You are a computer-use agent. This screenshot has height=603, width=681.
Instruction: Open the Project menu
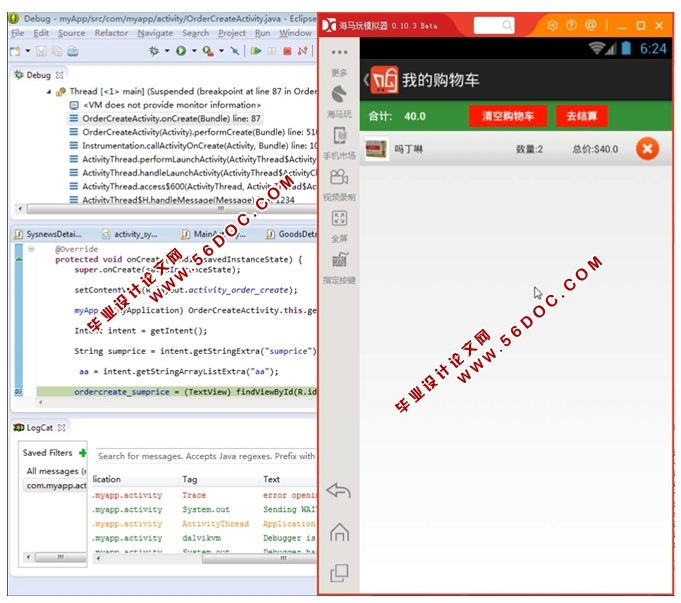click(232, 33)
